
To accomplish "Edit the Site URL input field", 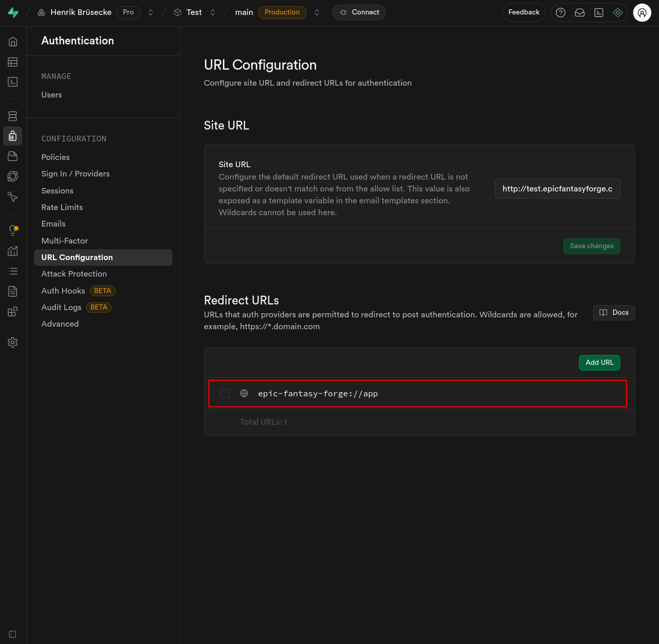I will (557, 188).
